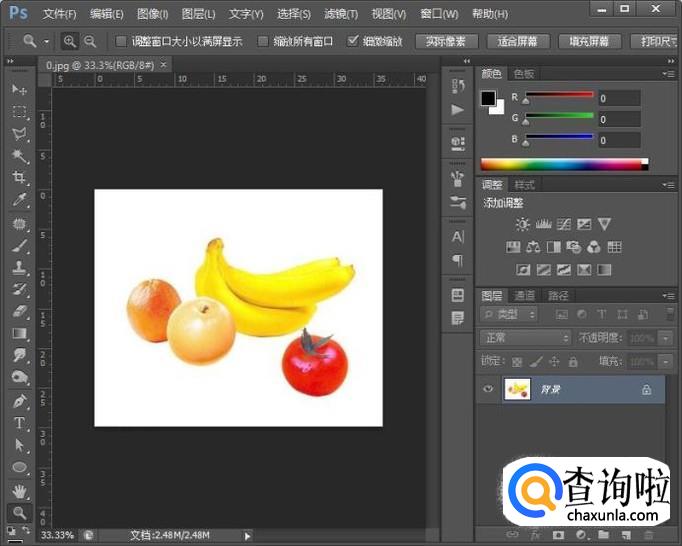
Task: Enable 调整窗口大小以满屏显示 checkbox
Action: [x=121, y=42]
